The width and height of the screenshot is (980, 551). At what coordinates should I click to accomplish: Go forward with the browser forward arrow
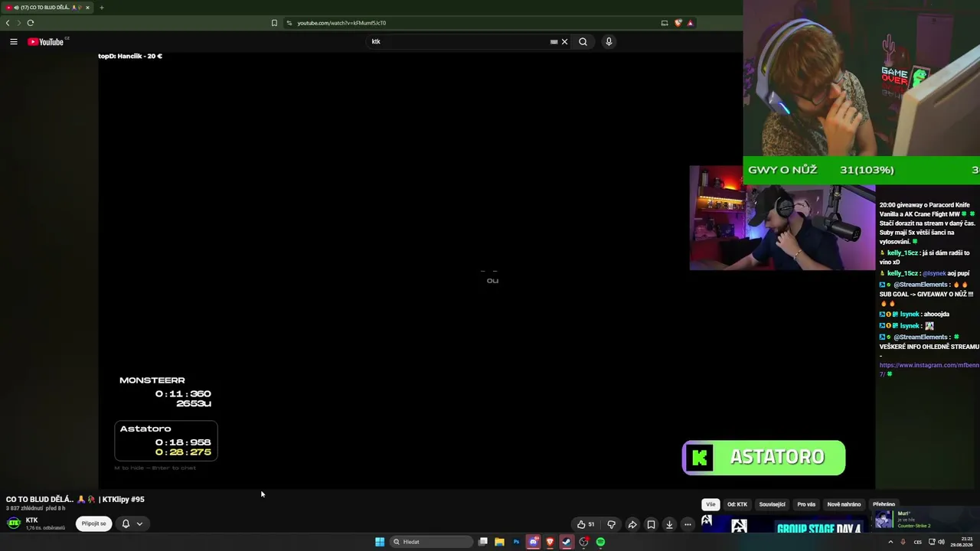coord(19,23)
